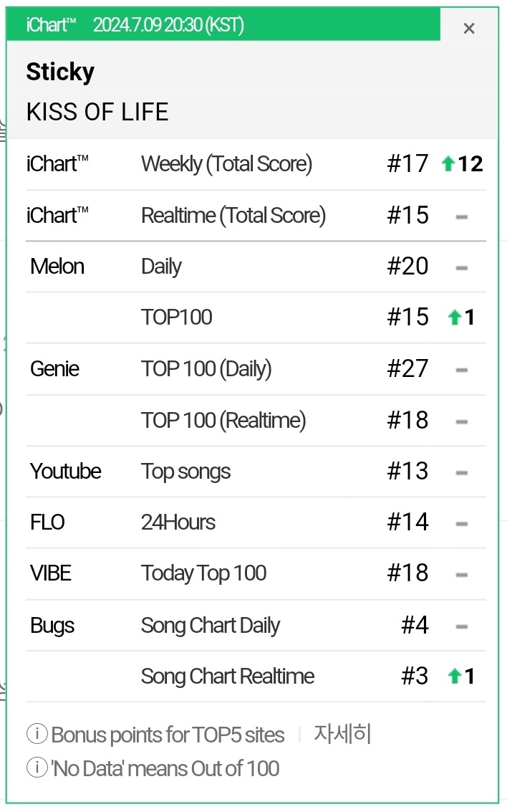Click the info icon beside Bonus points

tap(37, 735)
